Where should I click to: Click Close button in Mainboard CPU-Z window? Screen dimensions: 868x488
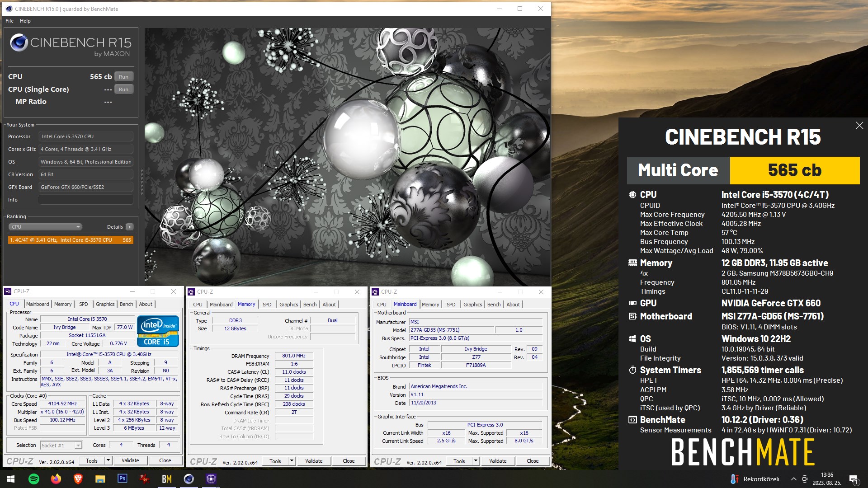coord(533,461)
